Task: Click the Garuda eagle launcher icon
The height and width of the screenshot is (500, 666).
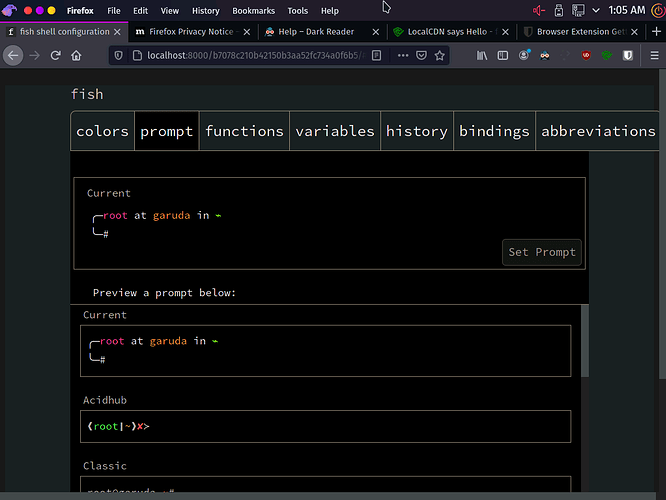Action: (9, 10)
